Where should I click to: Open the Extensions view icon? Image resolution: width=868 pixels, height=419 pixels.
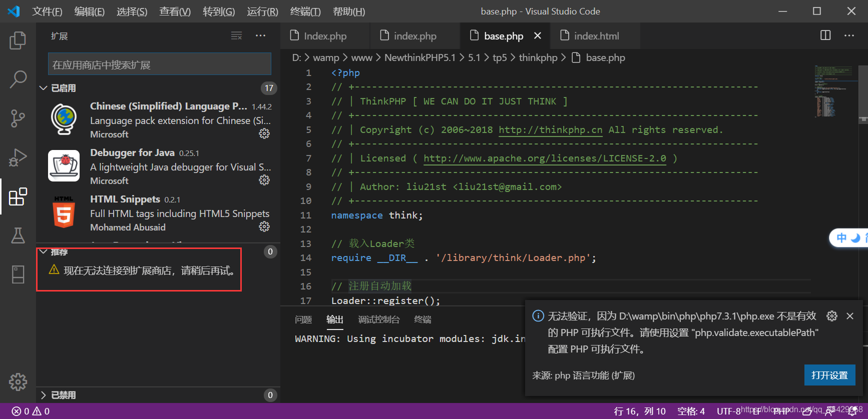(18, 196)
